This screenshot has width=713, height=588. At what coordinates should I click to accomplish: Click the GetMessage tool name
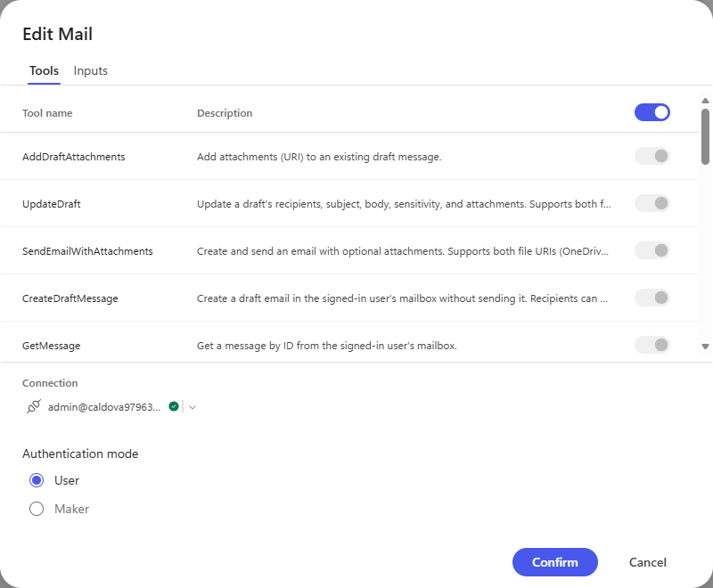click(x=52, y=346)
